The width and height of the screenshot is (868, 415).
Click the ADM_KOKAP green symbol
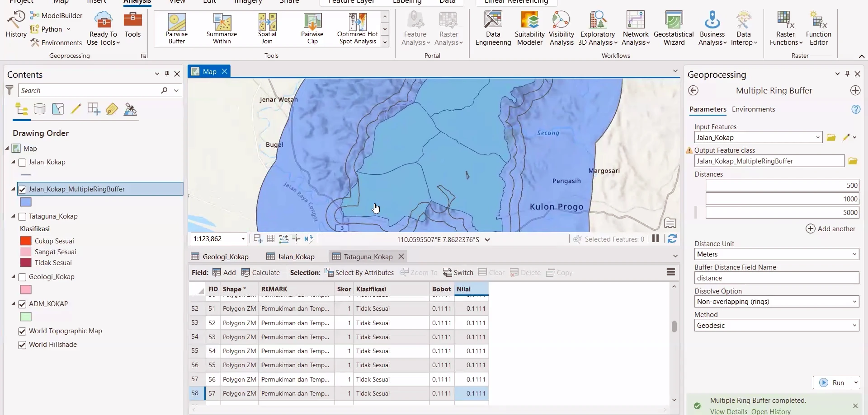(26, 317)
